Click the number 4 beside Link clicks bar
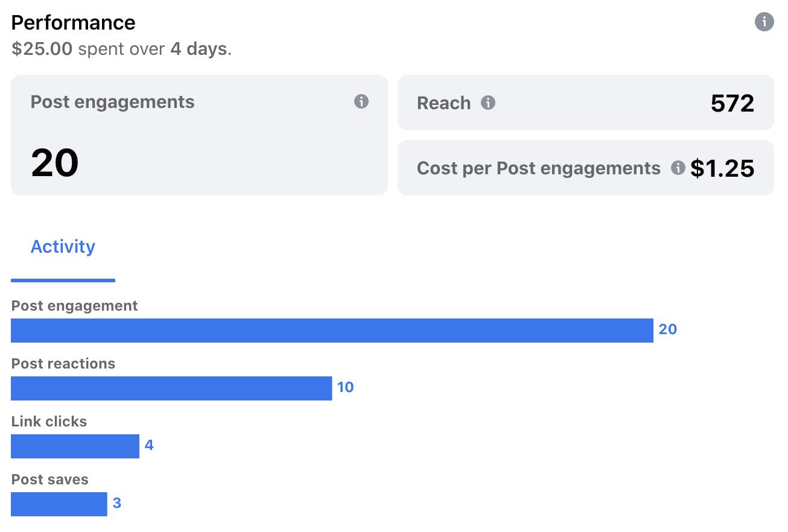 tap(149, 445)
